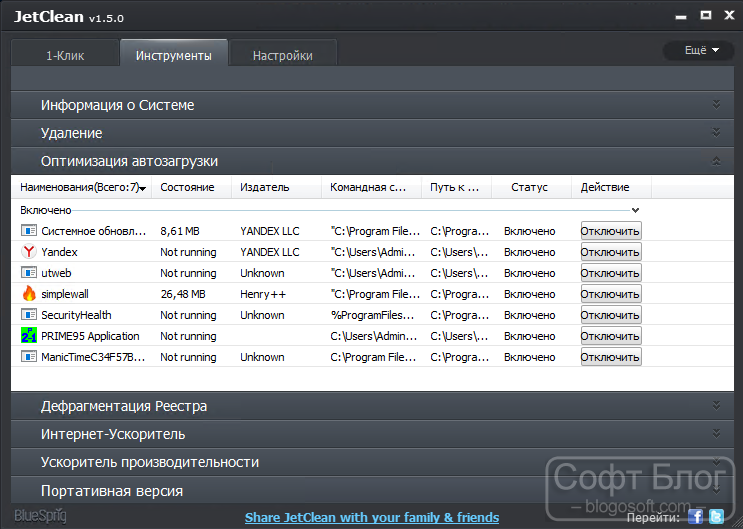Viewport: 743px width, 529px height.
Task: Switch to the Настройки tab
Action: pyautogui.click(x=282, y=55)
